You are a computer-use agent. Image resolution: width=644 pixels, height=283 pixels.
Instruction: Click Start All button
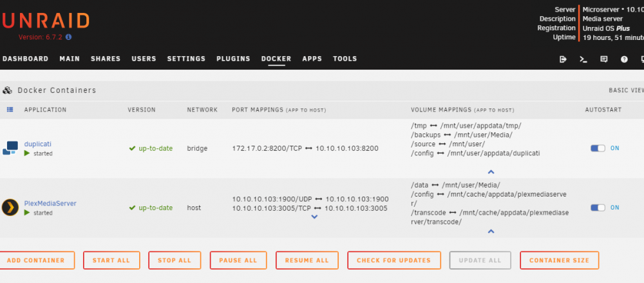111,260
